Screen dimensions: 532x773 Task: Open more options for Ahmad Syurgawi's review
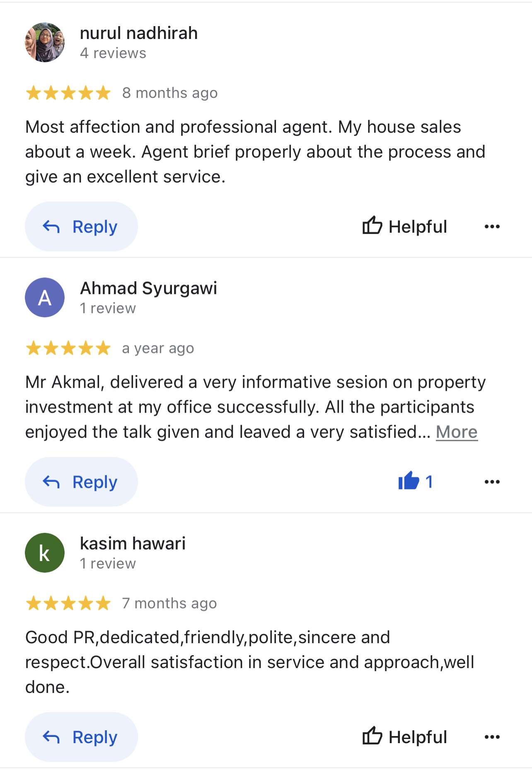click(492, 482)
